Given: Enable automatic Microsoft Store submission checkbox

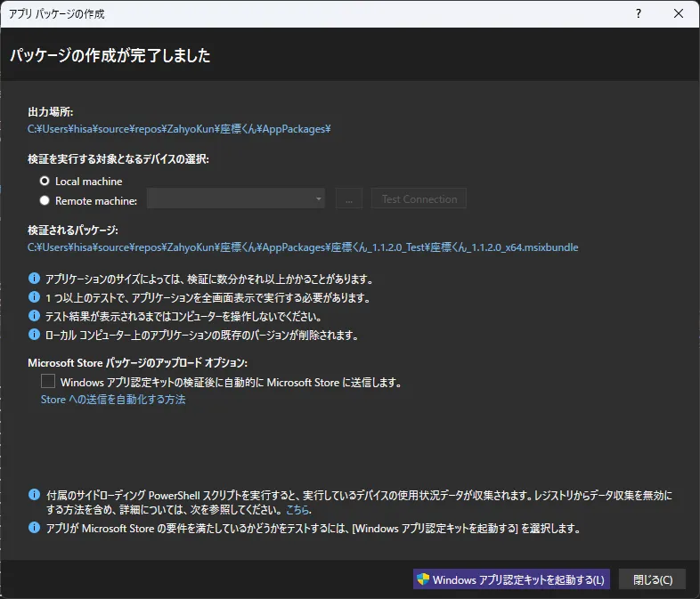Looking at the screenshot, I should pyautogui.click(x=48, y=381).
